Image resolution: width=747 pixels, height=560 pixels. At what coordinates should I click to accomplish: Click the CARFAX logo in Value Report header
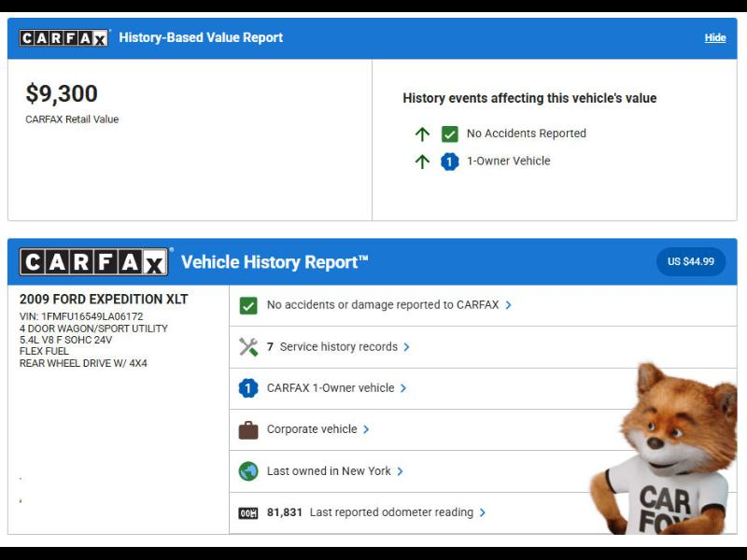click(x=63, y=38)
